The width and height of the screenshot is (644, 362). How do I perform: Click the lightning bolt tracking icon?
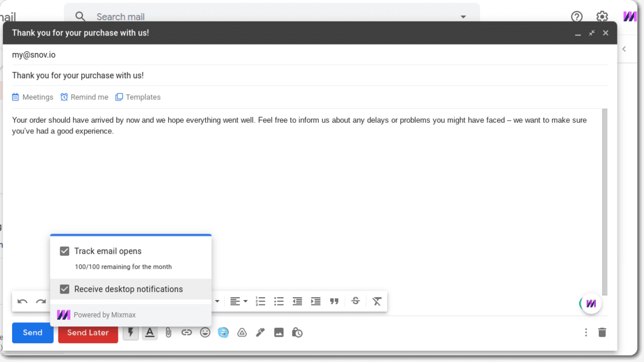[130, 333]
